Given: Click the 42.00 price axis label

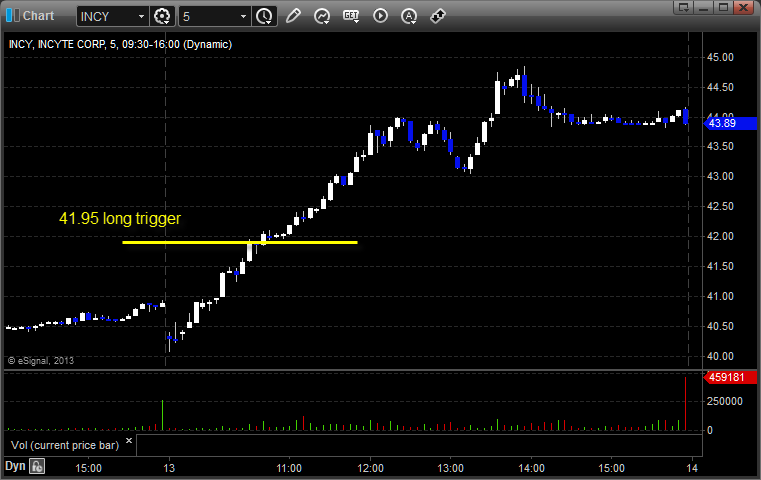Looking at the screenshot, I should click(x=720, y=236).
